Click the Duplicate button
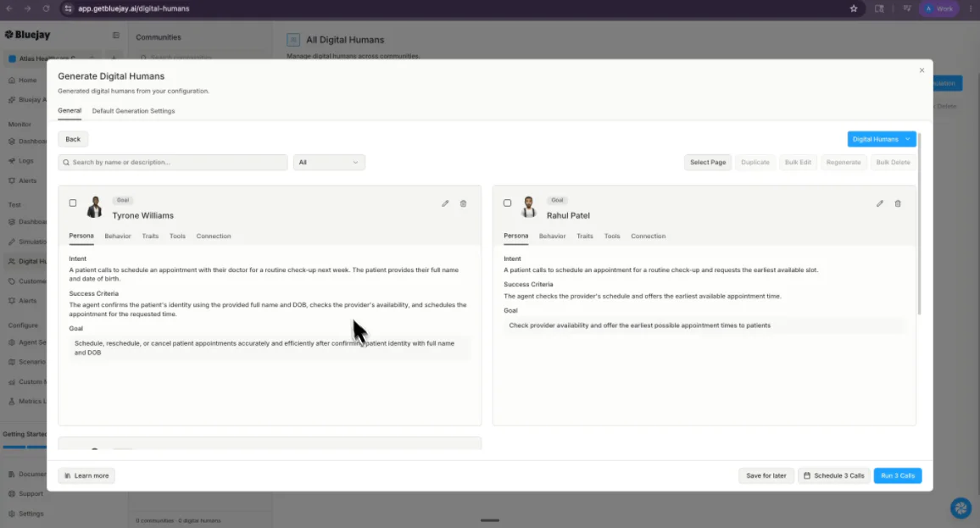The height and width of the screenshot is (528, 980). click(x=755, y=163)
